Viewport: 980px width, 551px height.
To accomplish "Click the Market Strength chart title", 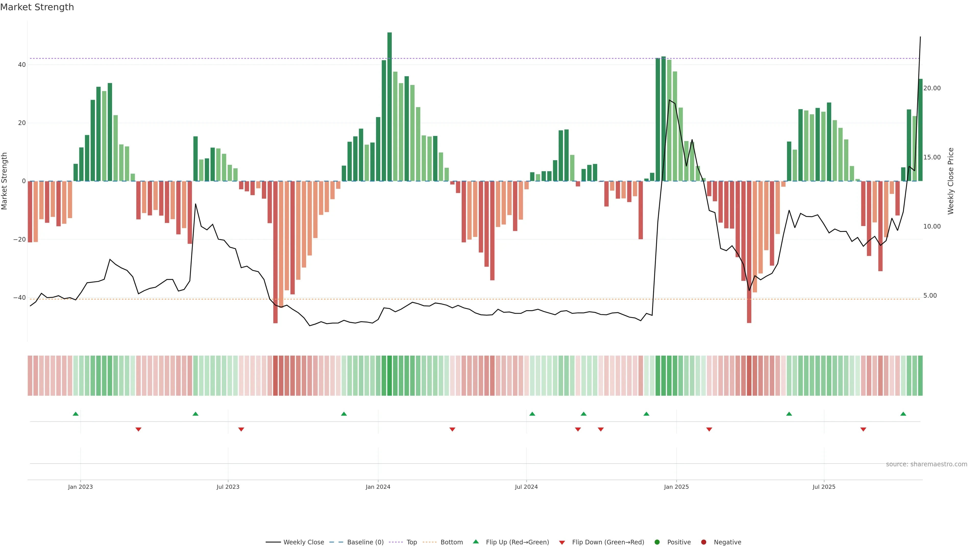I will pyautogui.click(x=37, y=7).
